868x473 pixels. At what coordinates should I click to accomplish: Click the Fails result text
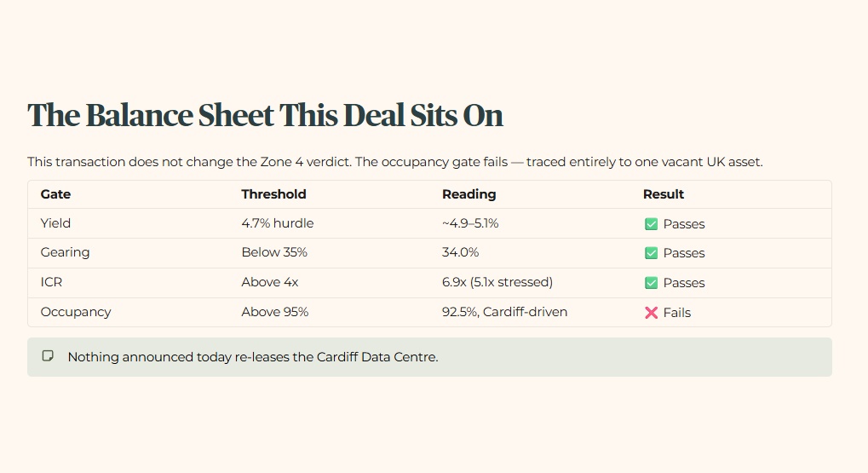(677, 313)
